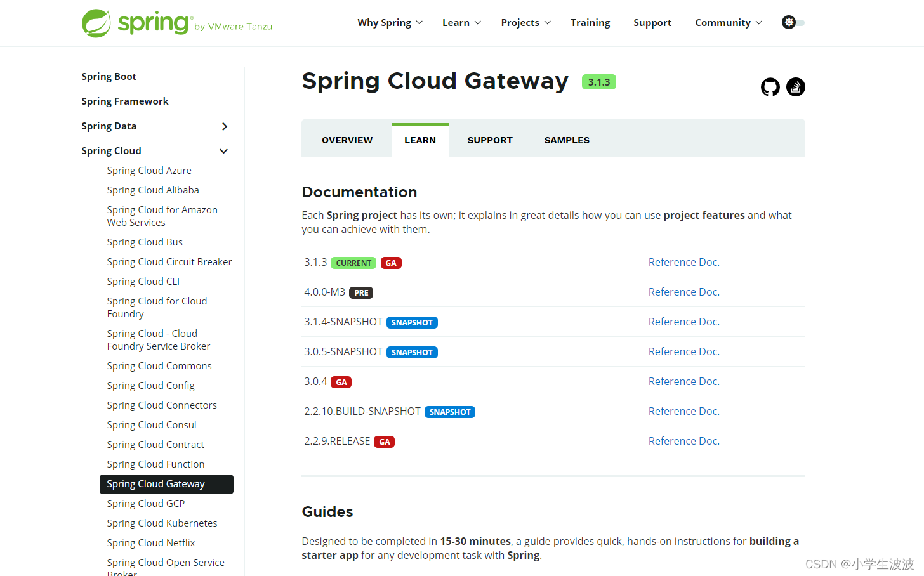This screenshot has height=576, width=924.
Task: Click the Spring Cloud Gateway page title
Action: click(435, 81)
